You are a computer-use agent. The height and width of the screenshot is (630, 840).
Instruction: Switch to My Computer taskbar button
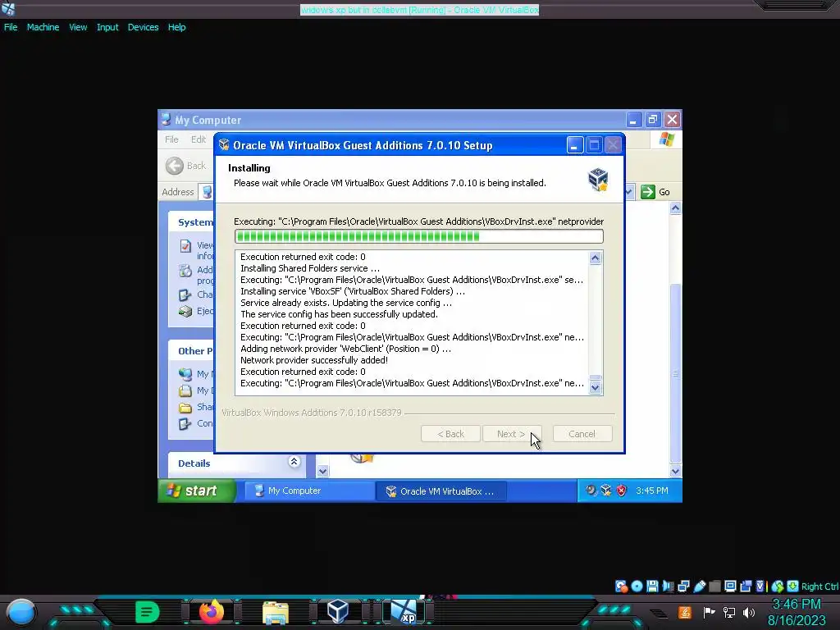(x=309, y=491)
